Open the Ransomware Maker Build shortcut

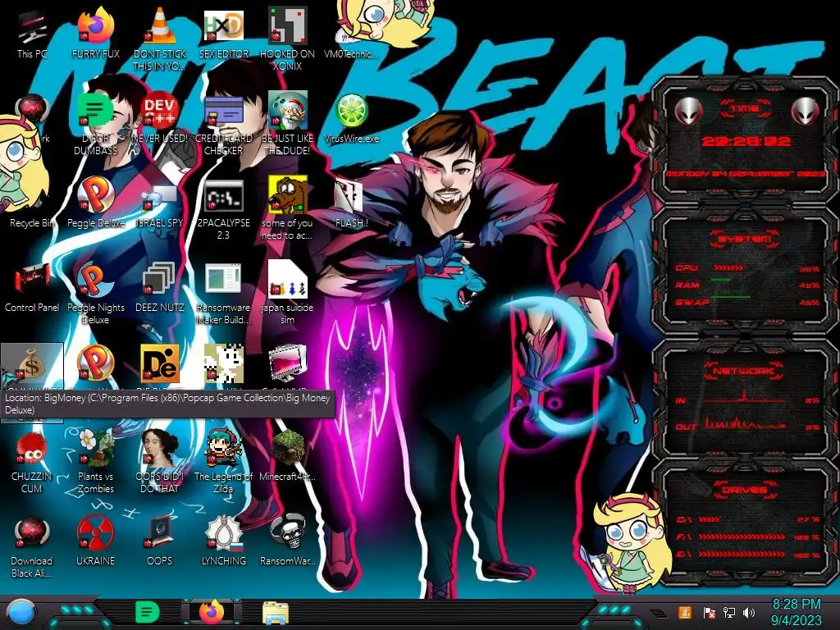(223, 294)
